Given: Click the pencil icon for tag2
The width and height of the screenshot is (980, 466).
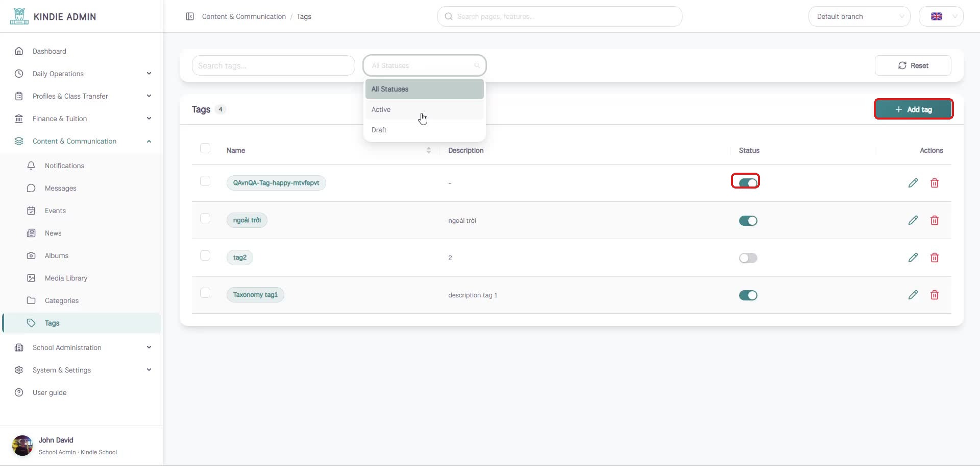Looking at the screenshot, I should point(913,258).
